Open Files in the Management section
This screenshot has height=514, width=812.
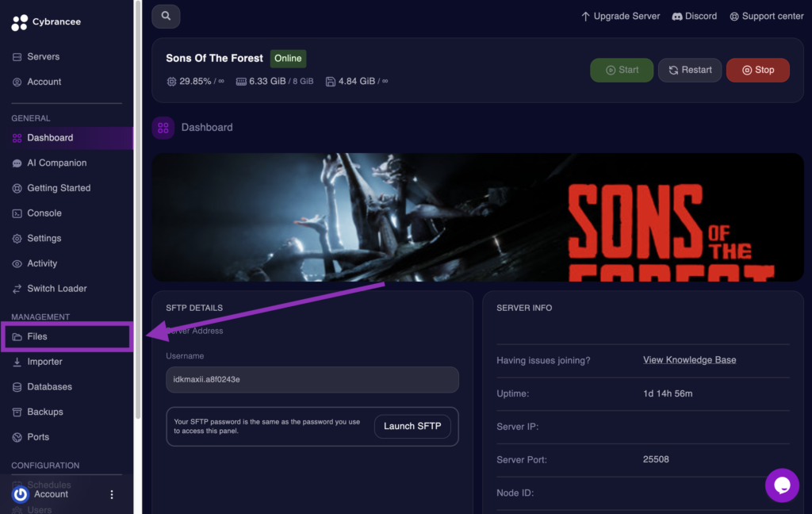(37, 336)
